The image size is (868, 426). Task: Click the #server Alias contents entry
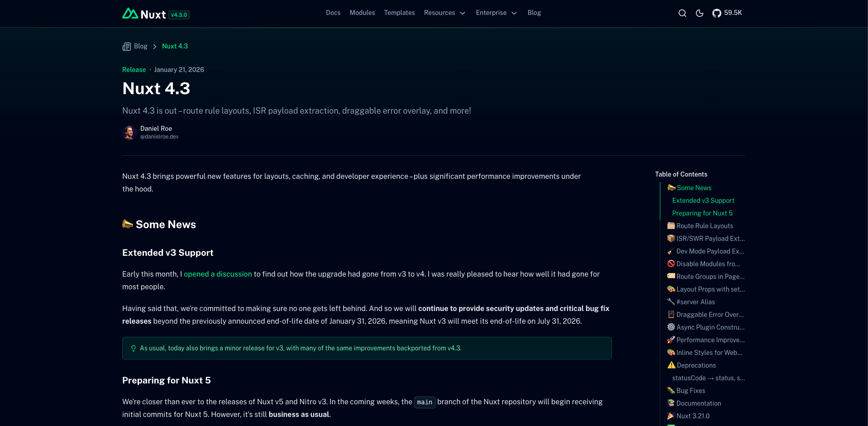(695, 302)
